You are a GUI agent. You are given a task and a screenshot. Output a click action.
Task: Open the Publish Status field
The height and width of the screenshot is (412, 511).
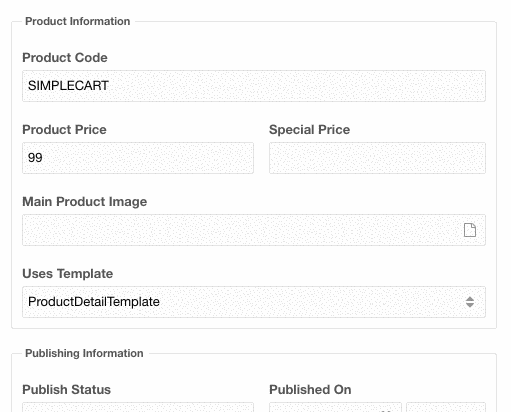pos(138,407)
